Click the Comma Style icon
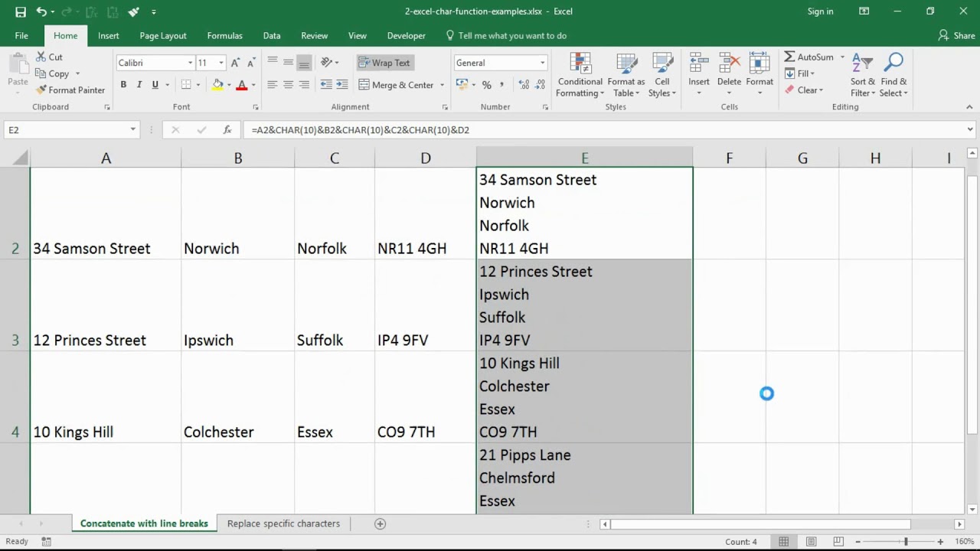The height and width of the screenshot is (551, 980). [501, 85]
